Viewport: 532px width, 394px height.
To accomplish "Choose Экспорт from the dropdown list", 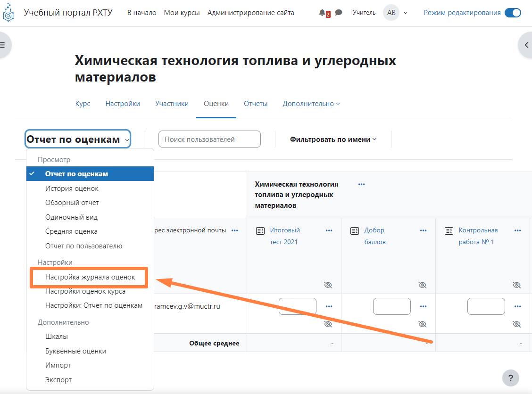I will tap(58, 379).
